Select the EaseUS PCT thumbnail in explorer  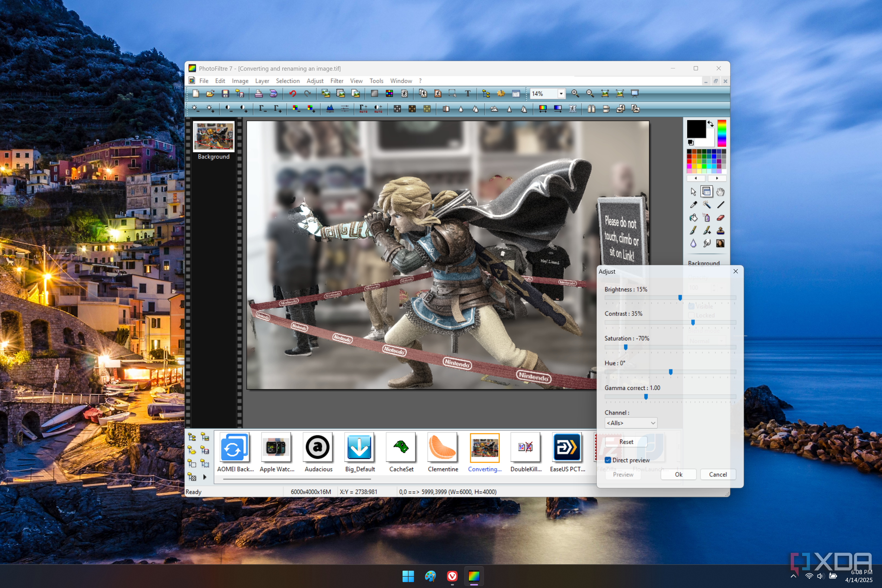[x=567, y=448]
